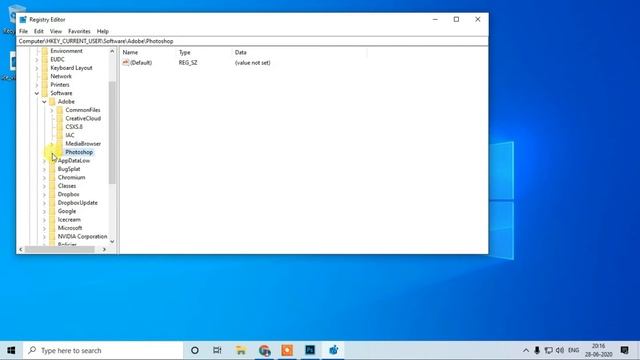Click the tree scroll down arrow
Viewport: 640px width, 360px height.
[x=112, y=242]
